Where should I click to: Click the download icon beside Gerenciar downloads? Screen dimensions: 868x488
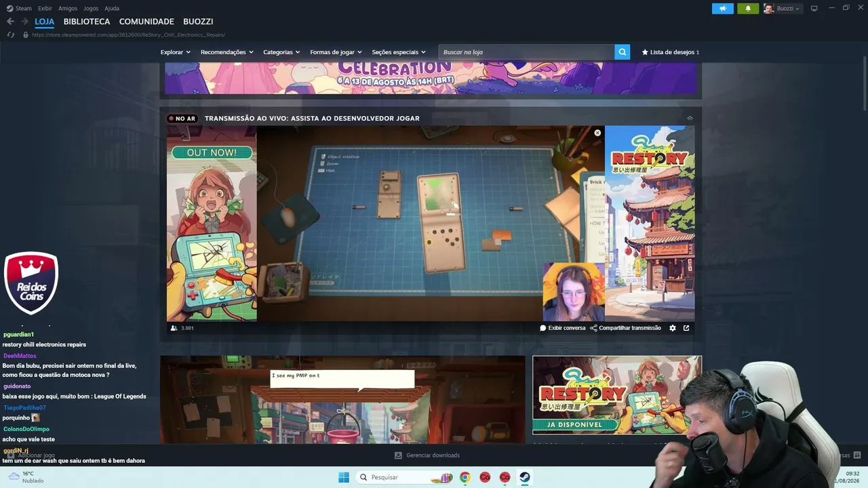pos(398,455)
